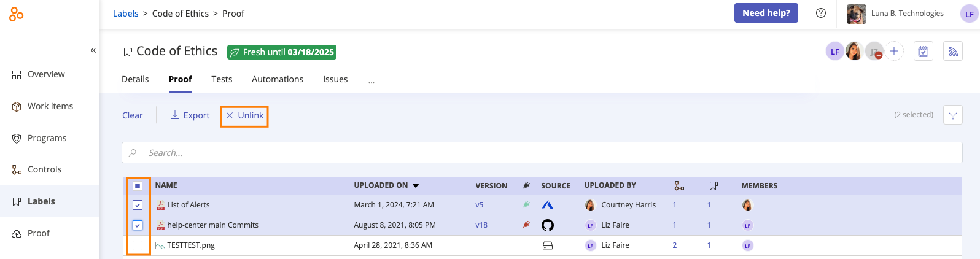Uncheck the help-center main Commits checkbox
Screen dimensions: 980x259
click(x=138, y=225)
